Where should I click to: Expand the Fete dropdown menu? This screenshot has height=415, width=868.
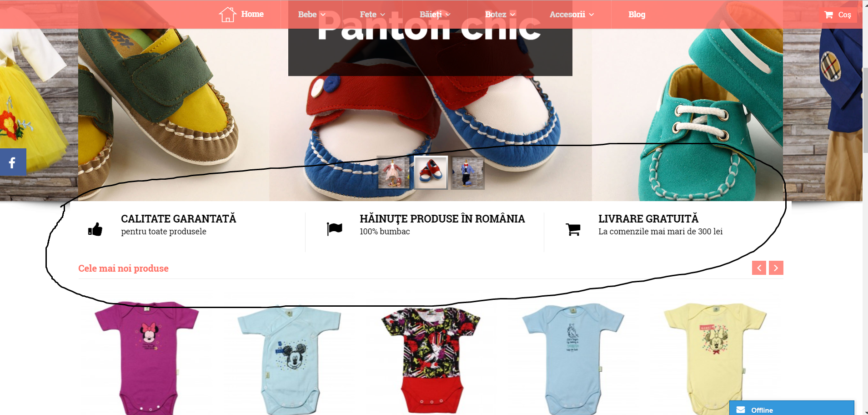tap(372, 15)
